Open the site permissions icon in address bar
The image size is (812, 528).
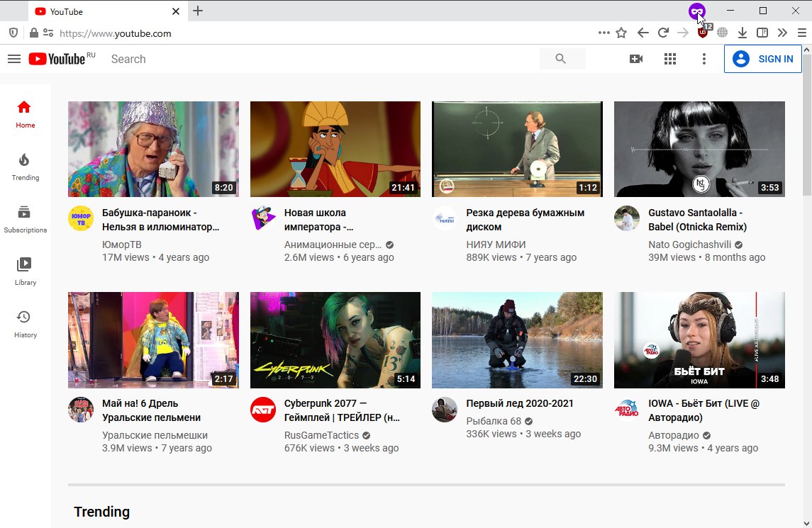pyautogui.click(x=48, y=33)
